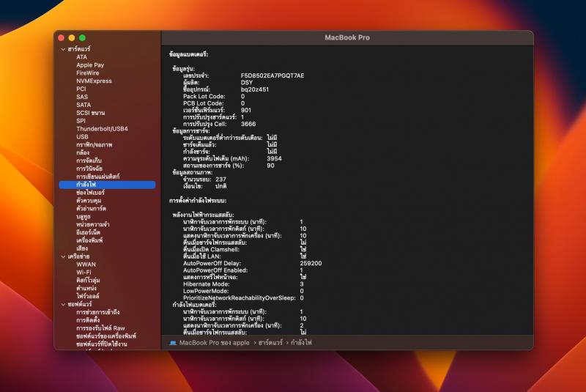586x392 pixels.
Task: Click the PCB Lot Code label
Action: point(204,103)
